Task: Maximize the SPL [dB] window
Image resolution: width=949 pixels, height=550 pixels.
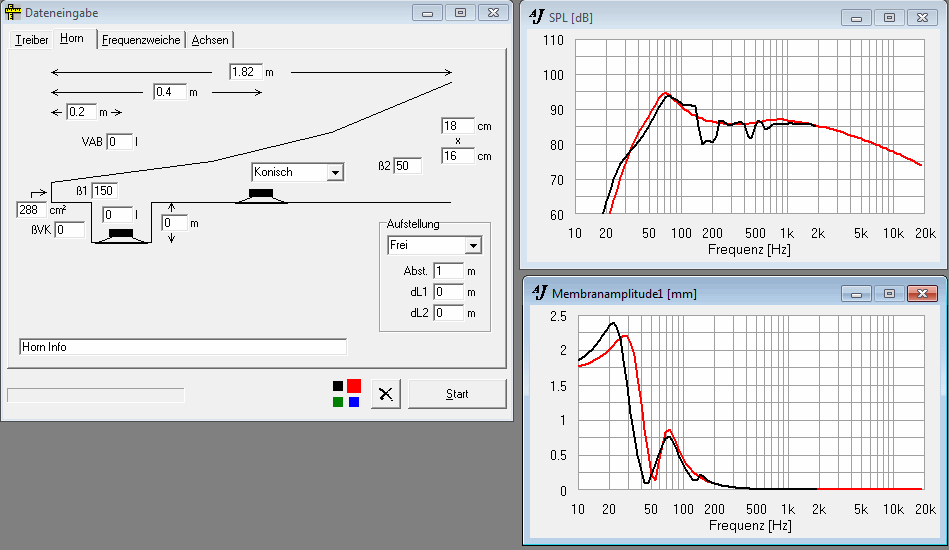Action: (889, 18)
